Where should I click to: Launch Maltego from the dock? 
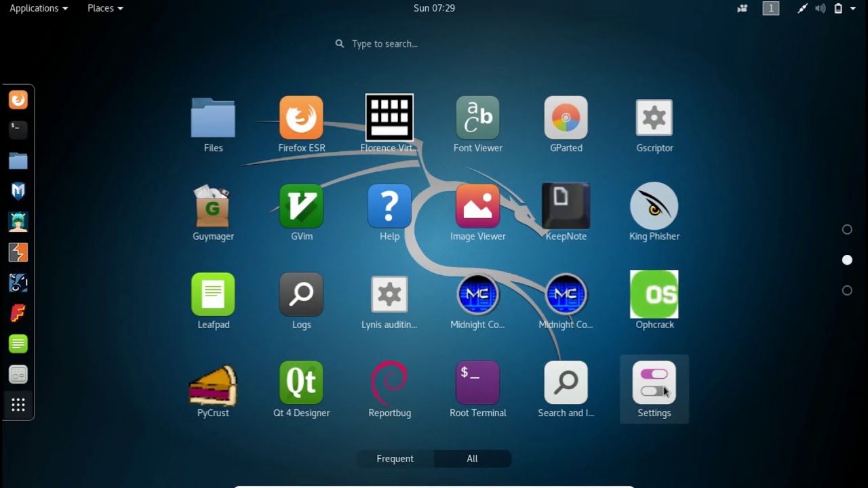[x=18, y=191]
